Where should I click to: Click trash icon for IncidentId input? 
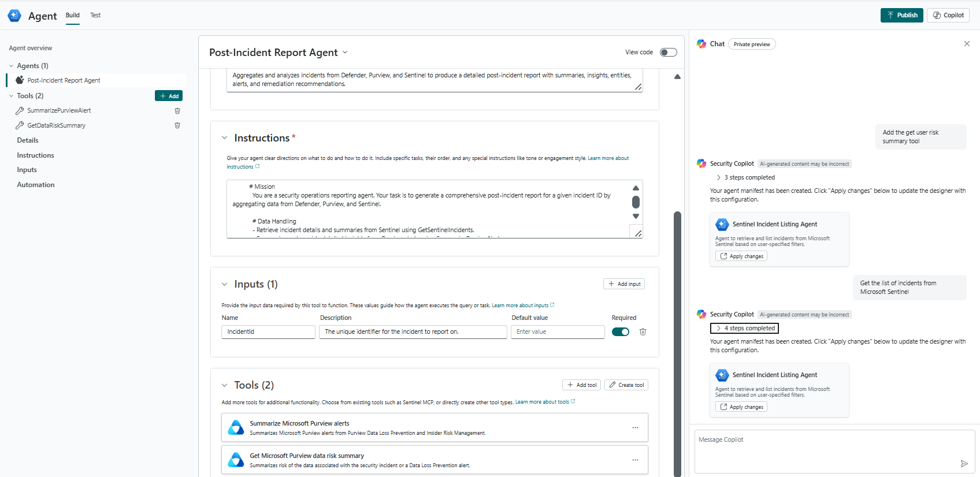point(643,332)
